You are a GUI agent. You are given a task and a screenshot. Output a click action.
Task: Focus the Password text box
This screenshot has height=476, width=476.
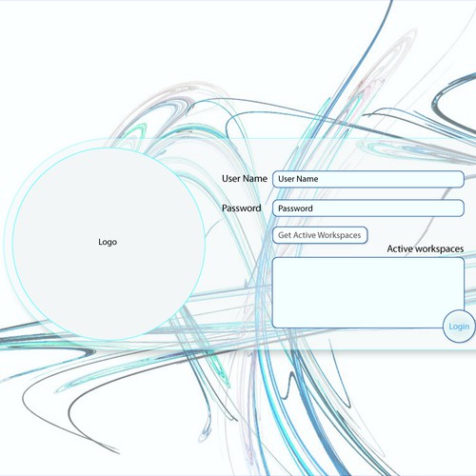pos(368,208)
